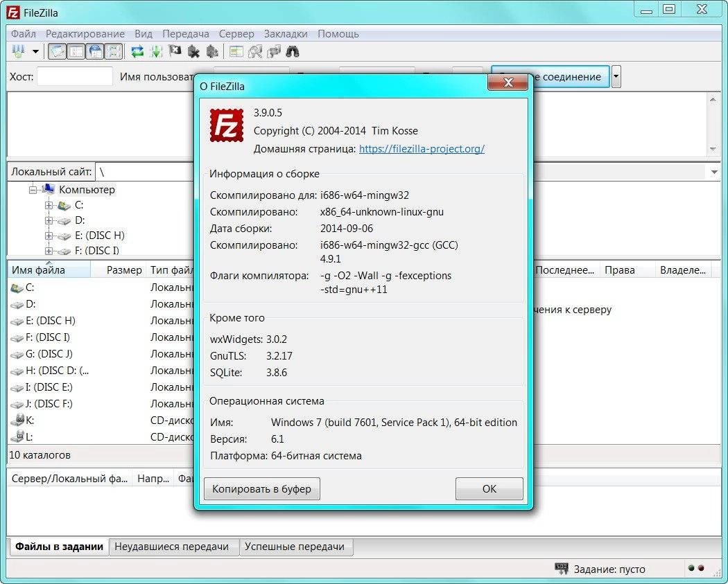
Task: Toggle remote directory tree display icon
Action: [95, 51]
